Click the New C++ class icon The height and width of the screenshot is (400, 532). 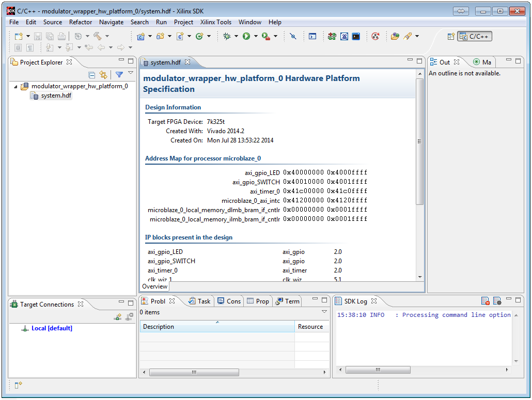click(199, 36)
